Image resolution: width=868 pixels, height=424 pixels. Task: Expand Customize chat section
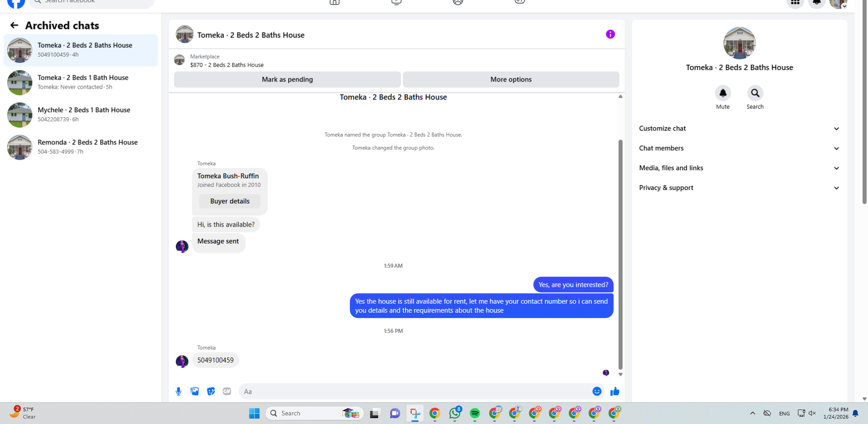(x=739, y=129)
